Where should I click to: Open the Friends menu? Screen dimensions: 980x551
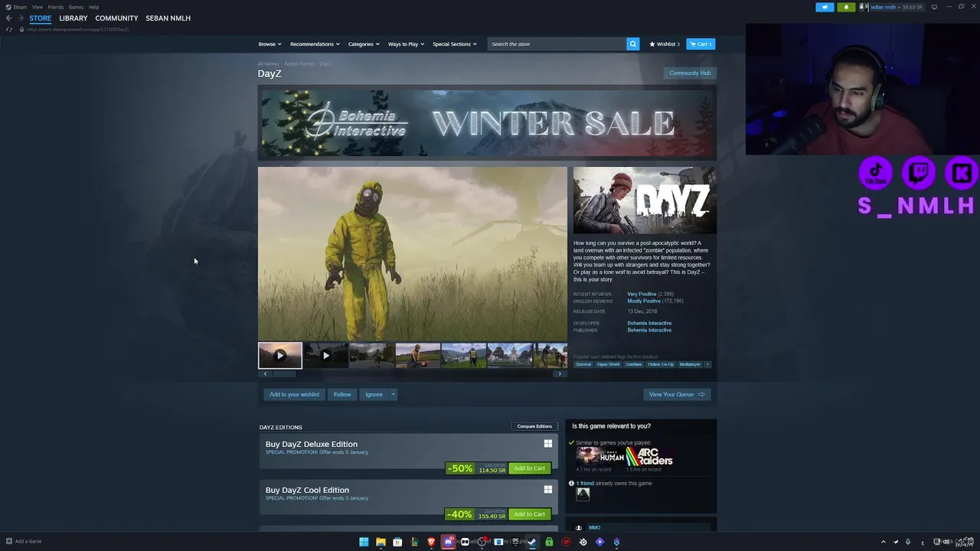click(x=56, y=7)
